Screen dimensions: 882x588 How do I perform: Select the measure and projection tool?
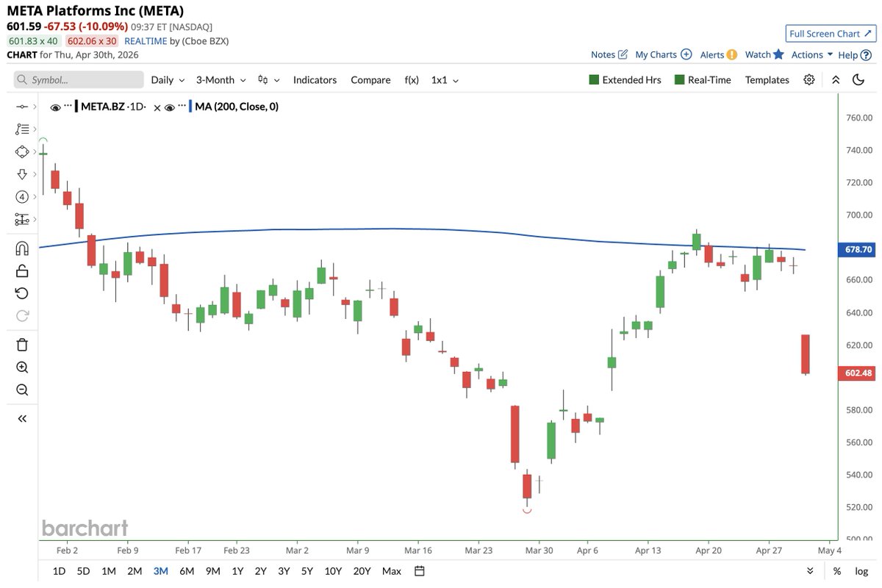click(22, 219)
